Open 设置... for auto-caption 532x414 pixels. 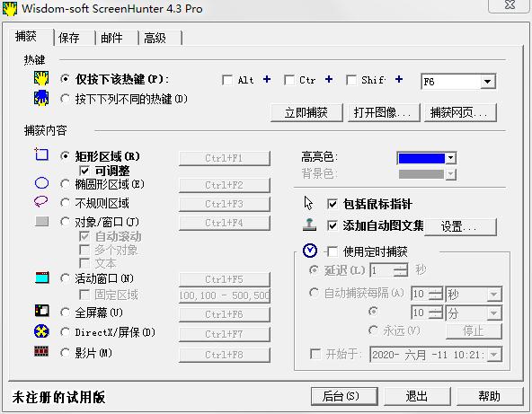pyautogui.click(x=460, y=226)
